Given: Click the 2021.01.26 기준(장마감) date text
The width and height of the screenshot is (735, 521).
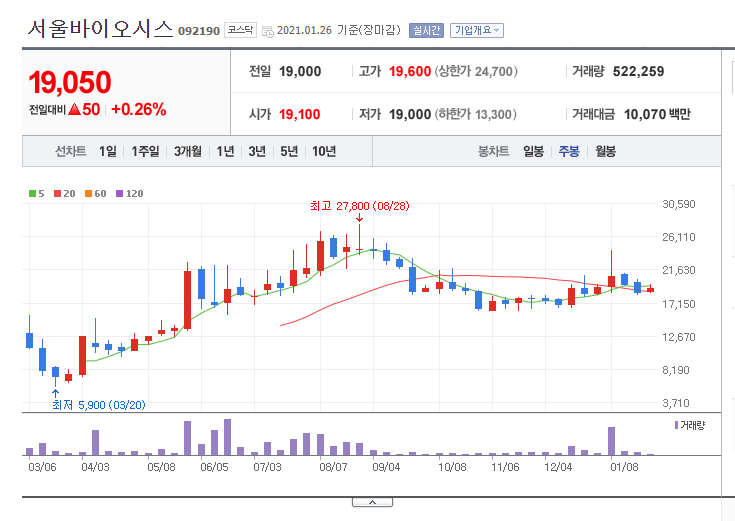Looking at the screenshot, I should point(339,30).
